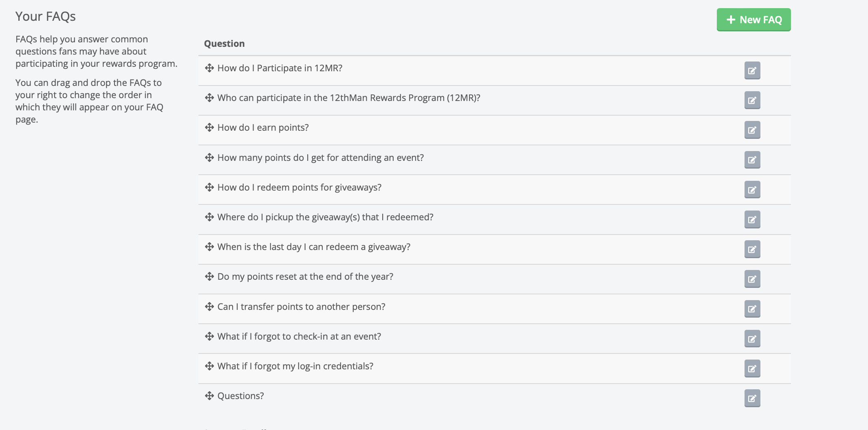Grab the move handle for 'How do I earn points?'

tap(209, 127)
